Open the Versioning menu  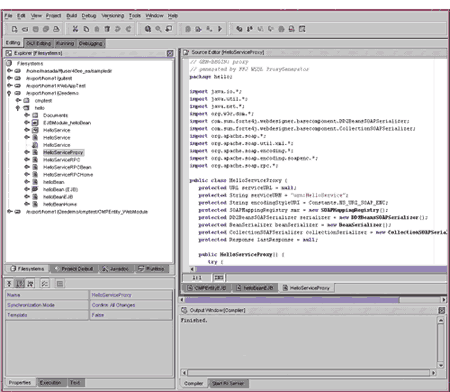(x=112, y=16)
